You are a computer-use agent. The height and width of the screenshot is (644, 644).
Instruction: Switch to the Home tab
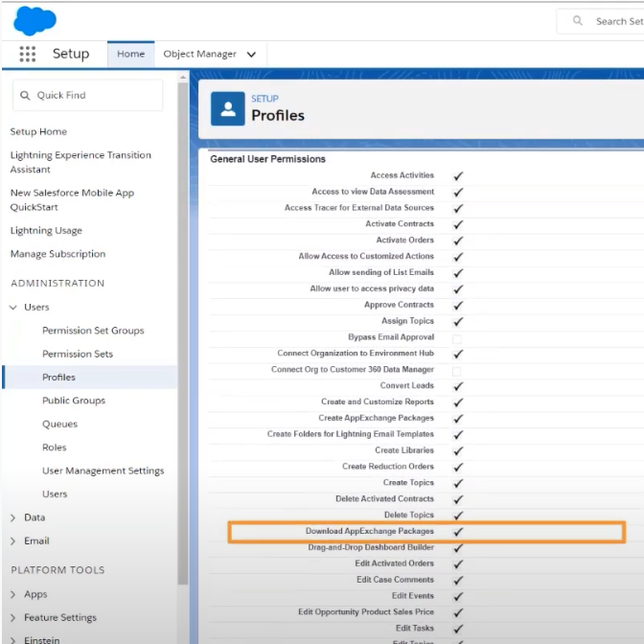131,54
